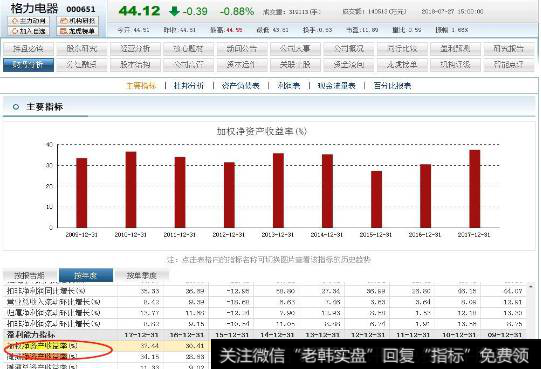Open 机构研报 beside the stock code
This screenshot has width=541, height=369.
(x=77, y=21)
